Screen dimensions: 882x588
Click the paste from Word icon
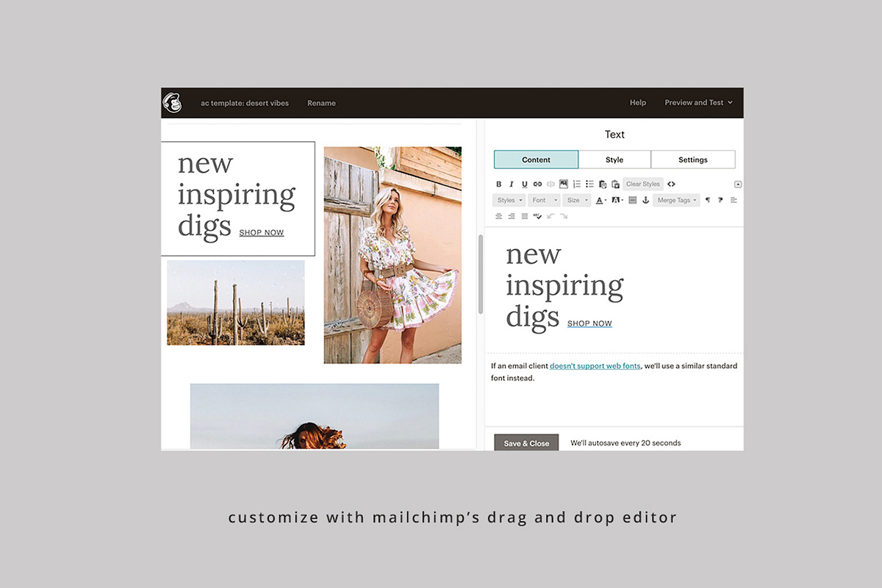tap(615, 184)
